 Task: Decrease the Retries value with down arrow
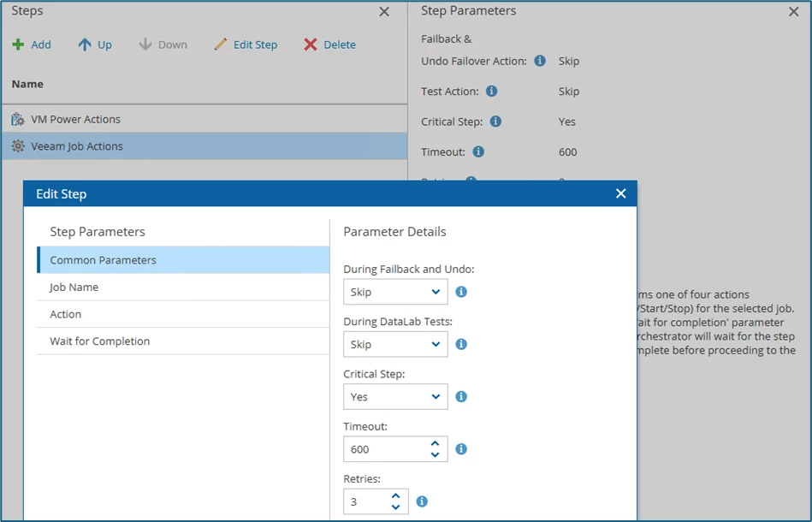395,507
